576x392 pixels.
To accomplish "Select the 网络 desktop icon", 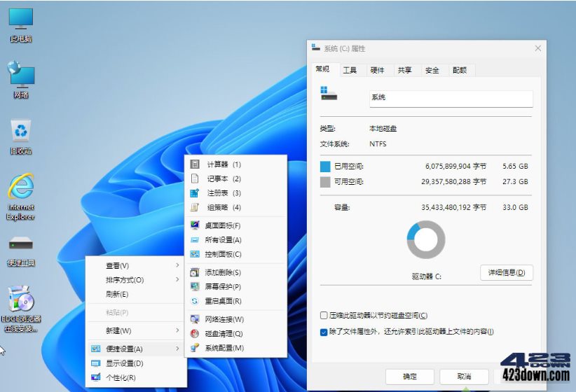I will (x=21, y=80).
